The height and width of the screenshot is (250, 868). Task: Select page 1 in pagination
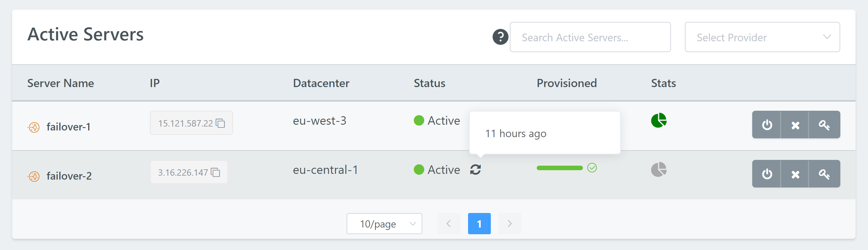pos(479,223)
